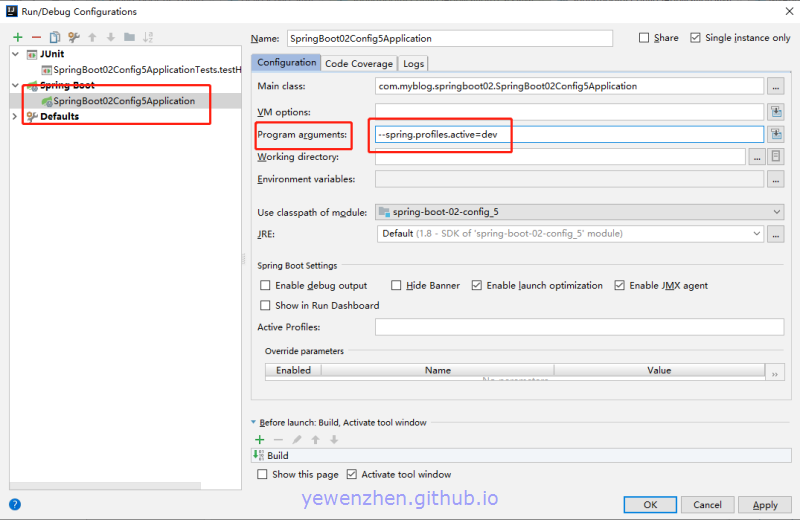Screen dimensions: 800x520
Task: Click the Apply button
Action: pyautogui.click(x=765, y=504)
